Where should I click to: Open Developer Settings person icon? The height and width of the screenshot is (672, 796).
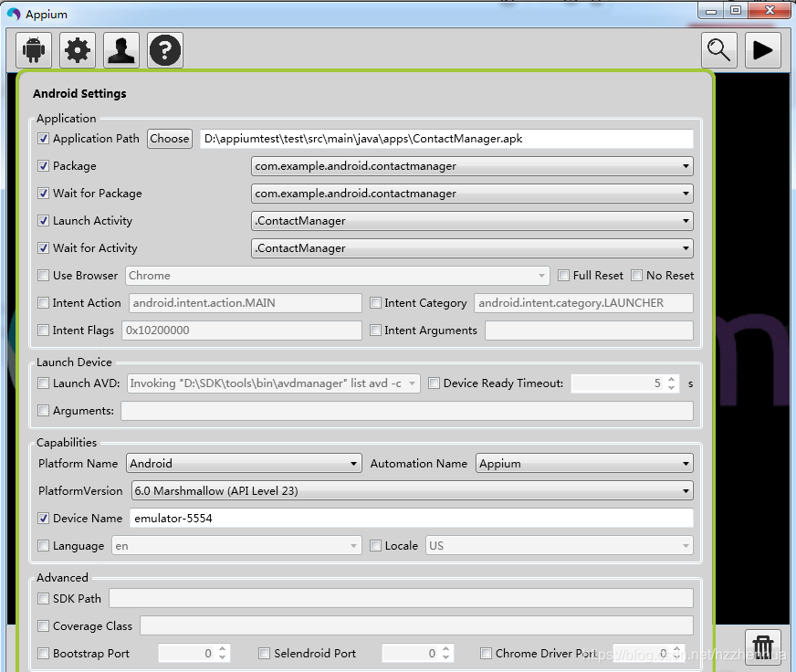(121, 50)
